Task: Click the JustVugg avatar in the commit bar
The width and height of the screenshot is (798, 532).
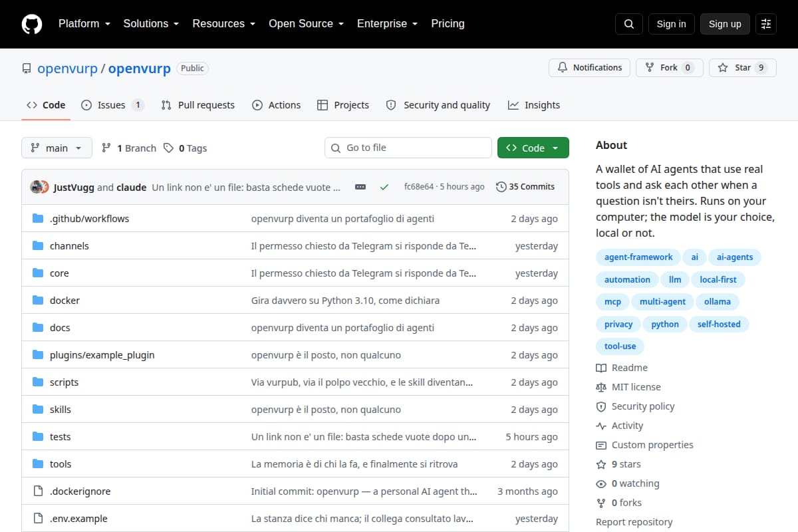Action: [x=36, y=187]
